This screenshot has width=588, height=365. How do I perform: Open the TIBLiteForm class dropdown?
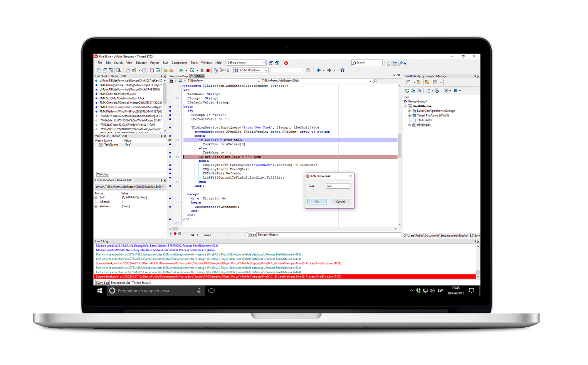point(259,81)
